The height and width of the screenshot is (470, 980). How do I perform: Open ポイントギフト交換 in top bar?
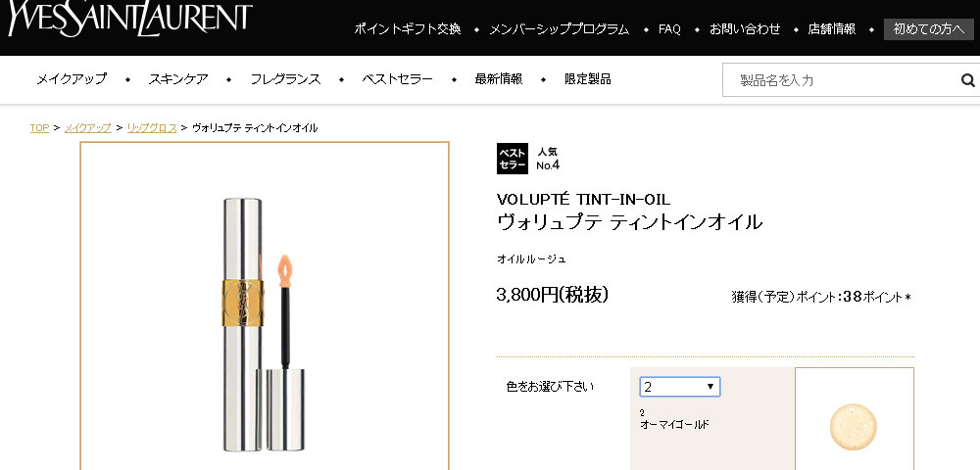(408, 28)
